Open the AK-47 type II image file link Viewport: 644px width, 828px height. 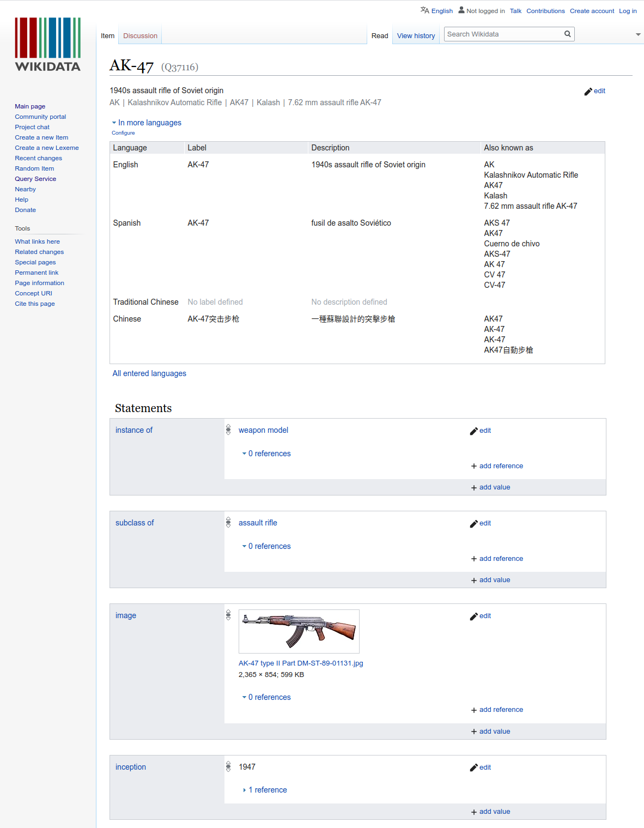click(301, 663)
